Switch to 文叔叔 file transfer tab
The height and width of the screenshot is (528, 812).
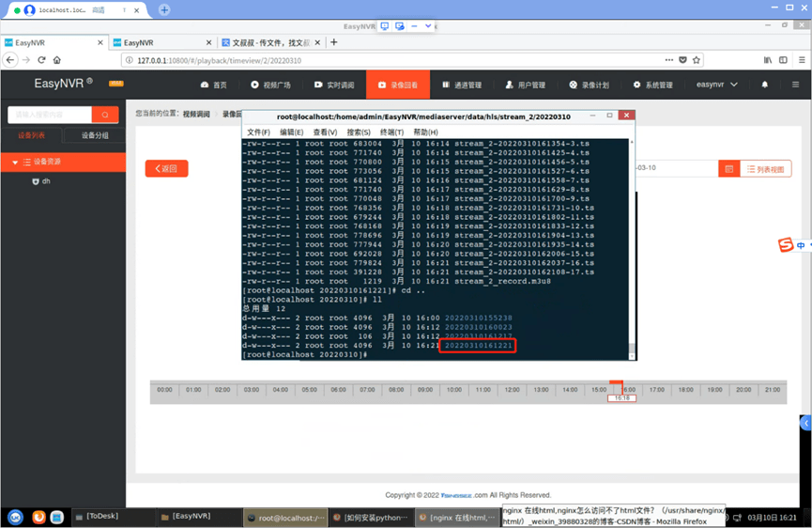(x=269, y=42)
